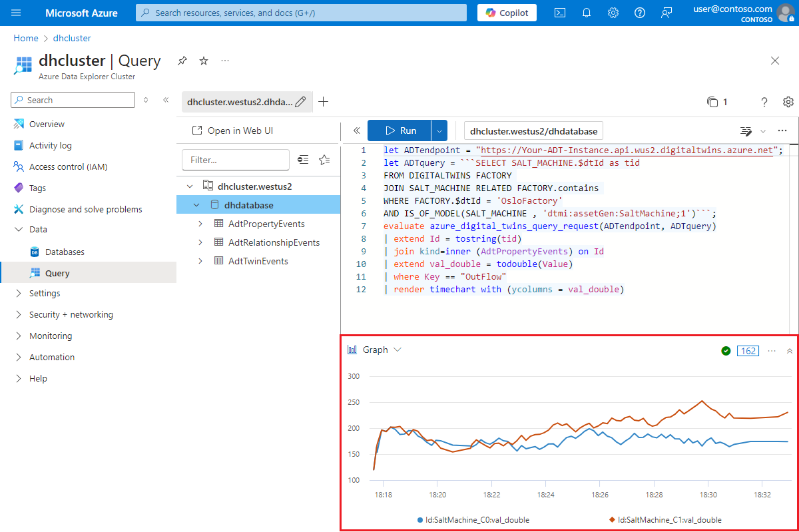Click the Filter input field
This screenshot has width=799, height=532.
[x=236, y=160]
